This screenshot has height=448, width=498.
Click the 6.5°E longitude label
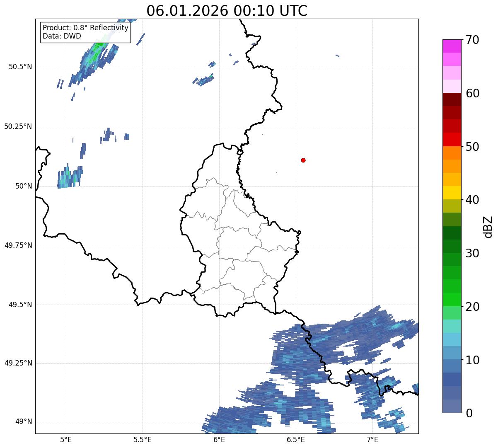(296, 440)
